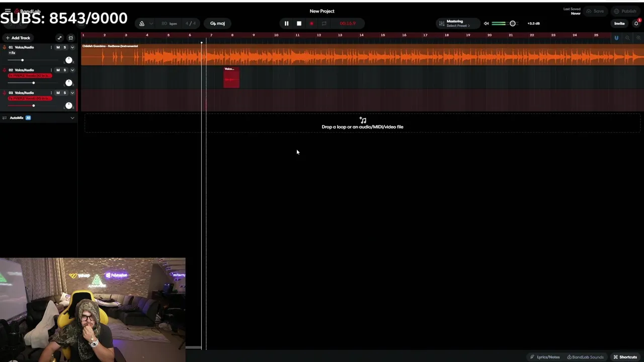Open track 02 options menu dots
Image resolution: width=644 pixels, height=362 pixels.
tap(51, 70)
